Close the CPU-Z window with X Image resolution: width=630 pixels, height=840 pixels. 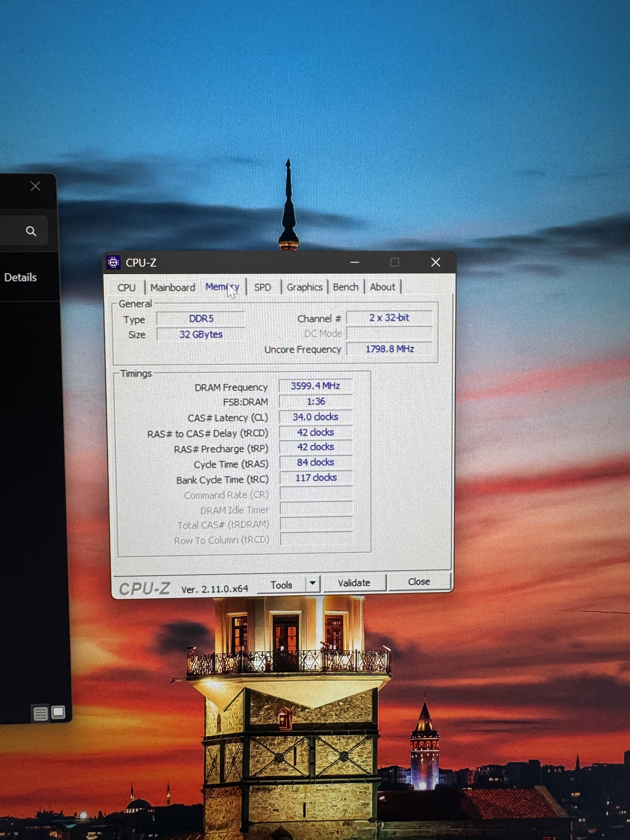pyautogui.click(x=436, y=262)
